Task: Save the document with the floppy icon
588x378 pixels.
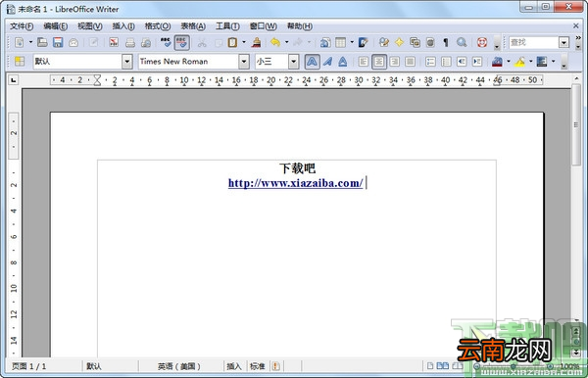Action: click(58, 42)
